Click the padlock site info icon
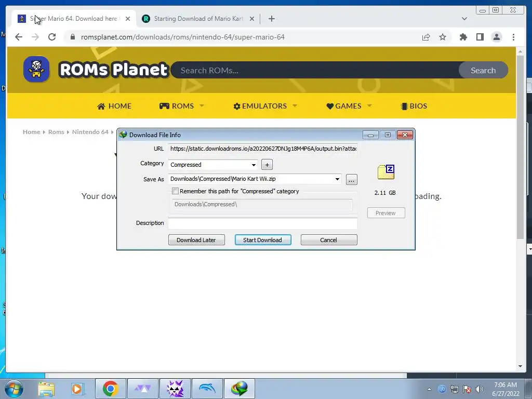 pyautogui.click(x=72, y=37)
